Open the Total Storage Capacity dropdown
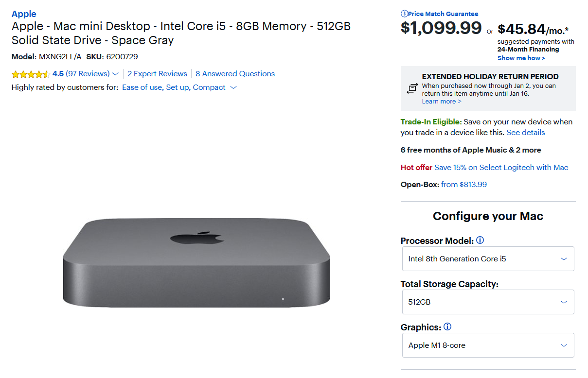This screenshot has height=378, width=588. [488, 302]
